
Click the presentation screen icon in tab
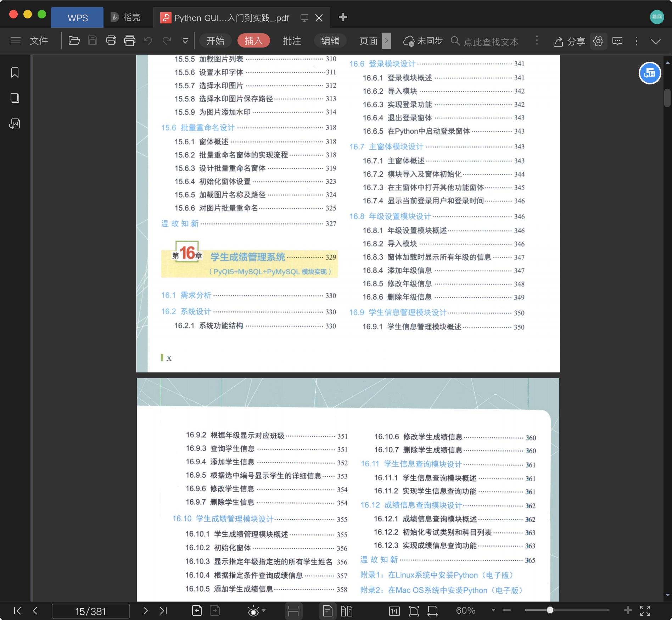point(304,18)
